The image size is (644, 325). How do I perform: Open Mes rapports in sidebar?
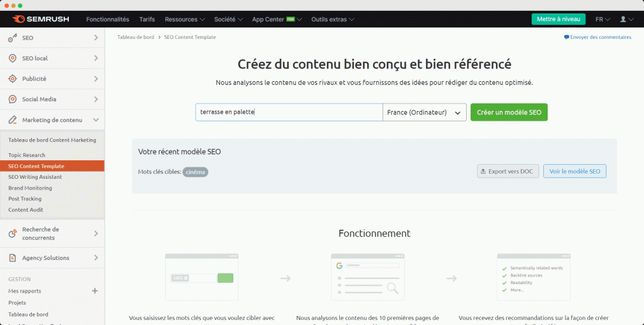(25, 291)
